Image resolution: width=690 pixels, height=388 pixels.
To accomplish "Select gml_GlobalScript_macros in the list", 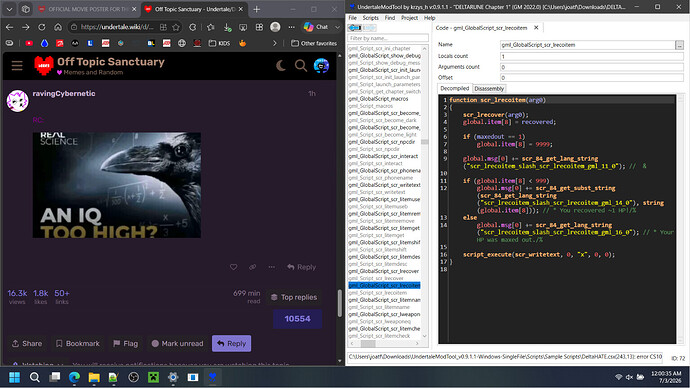I will tap(378, 99).
